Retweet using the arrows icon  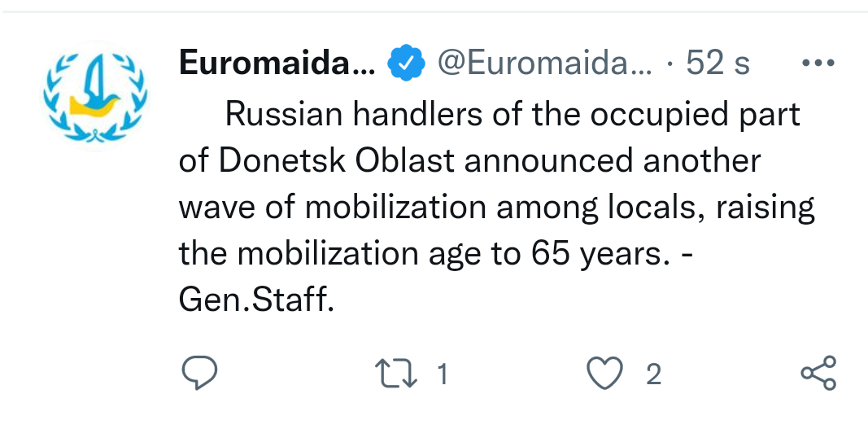tap(396, 374)
